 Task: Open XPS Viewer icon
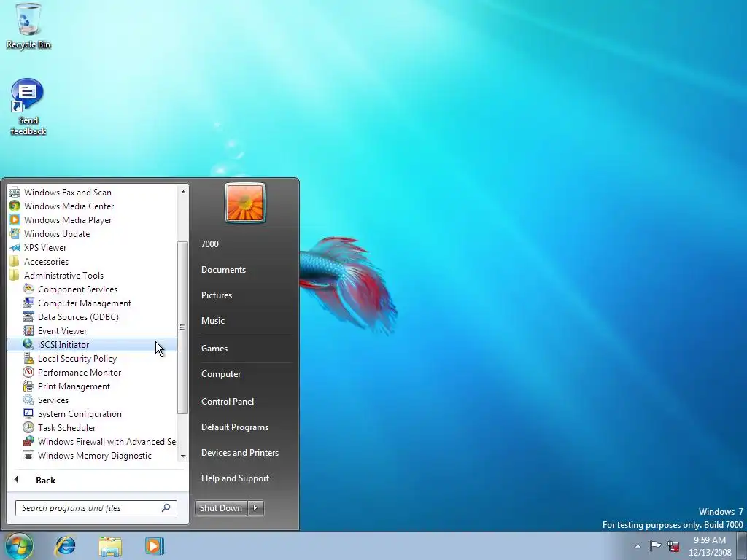15,248
